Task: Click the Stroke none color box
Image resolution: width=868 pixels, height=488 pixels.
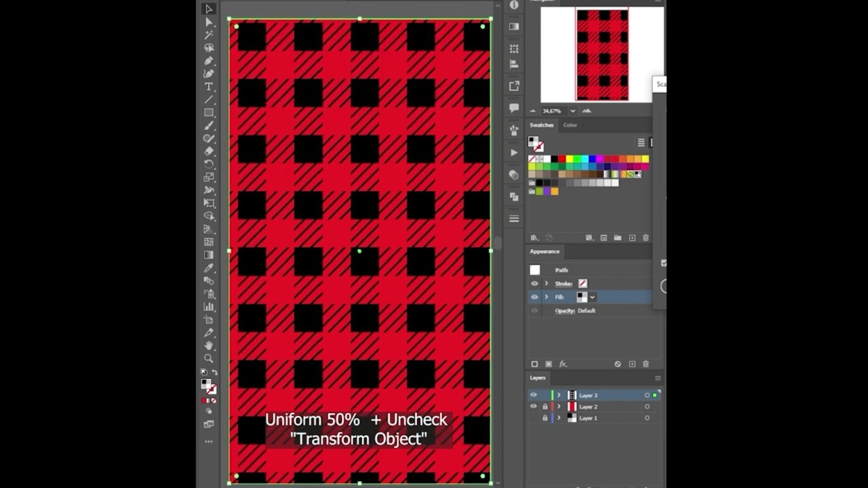Action: click(x=583, y=283)
